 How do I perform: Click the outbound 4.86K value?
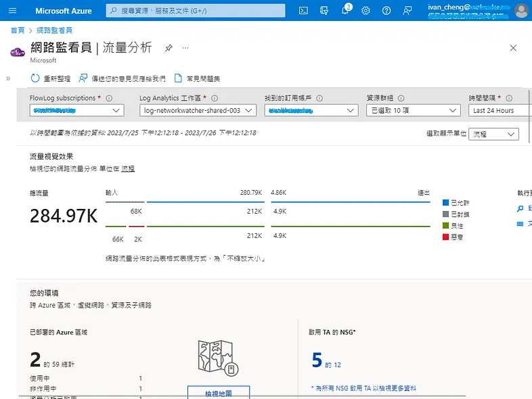[x=279, y=193]
